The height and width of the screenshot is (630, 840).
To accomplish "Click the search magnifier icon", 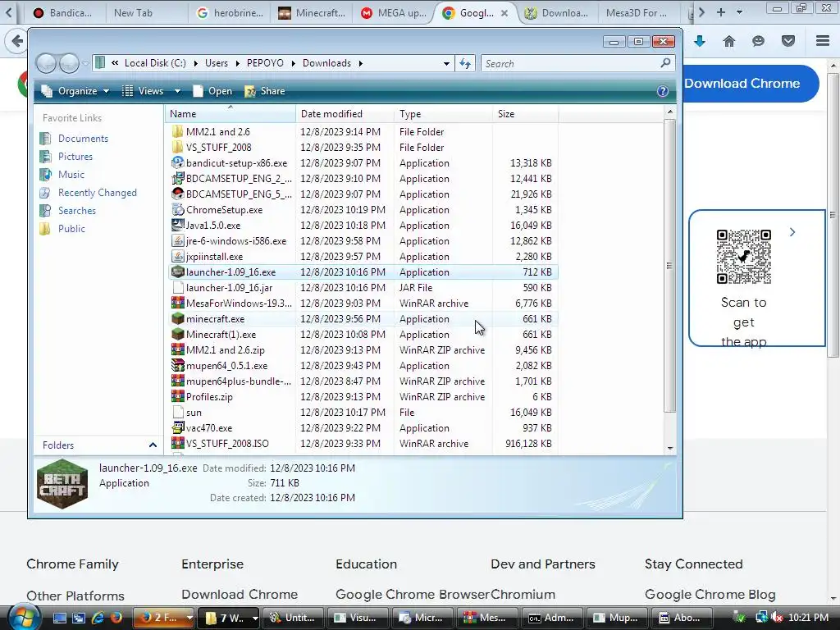I will click(665, 63).
